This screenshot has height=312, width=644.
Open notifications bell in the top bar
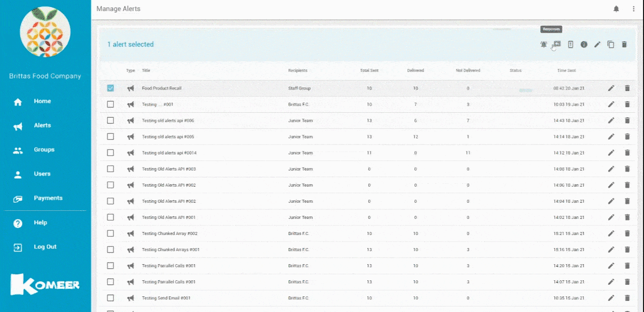coord(616,9)
